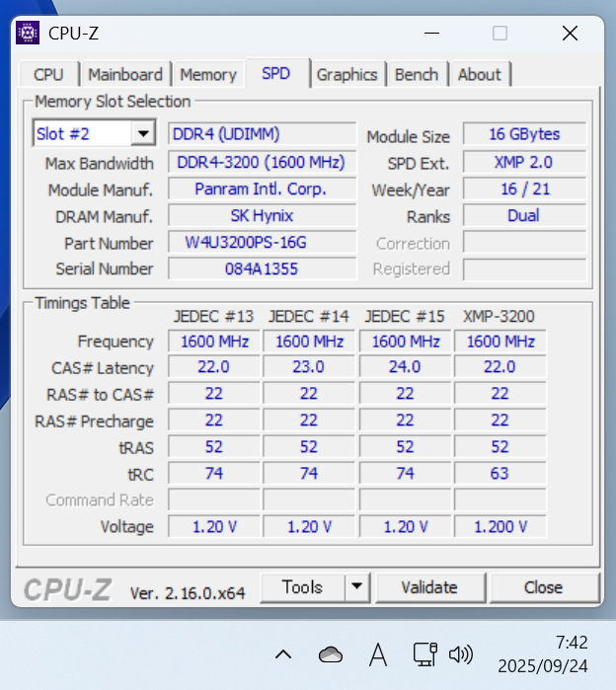Screen dimensions: 616x690
Task: Click the JEDEC #15 voltage 1.20 V cell
Action: (405, 527)
